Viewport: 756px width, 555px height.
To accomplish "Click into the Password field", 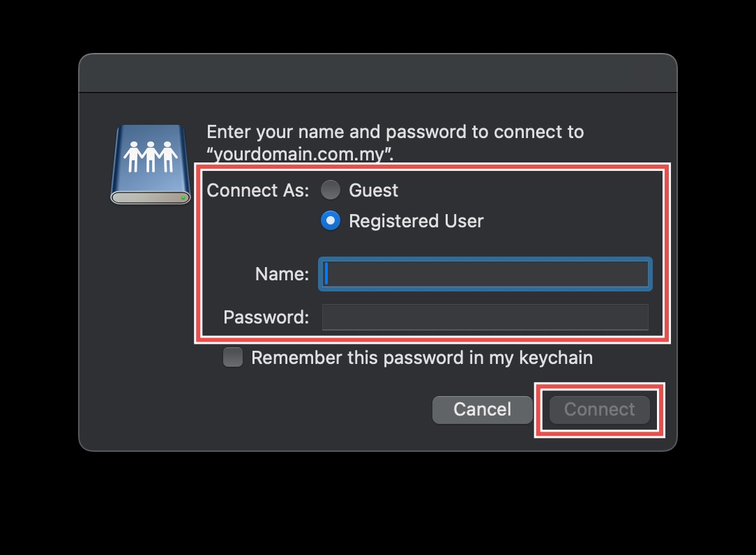I will point(485,317).
